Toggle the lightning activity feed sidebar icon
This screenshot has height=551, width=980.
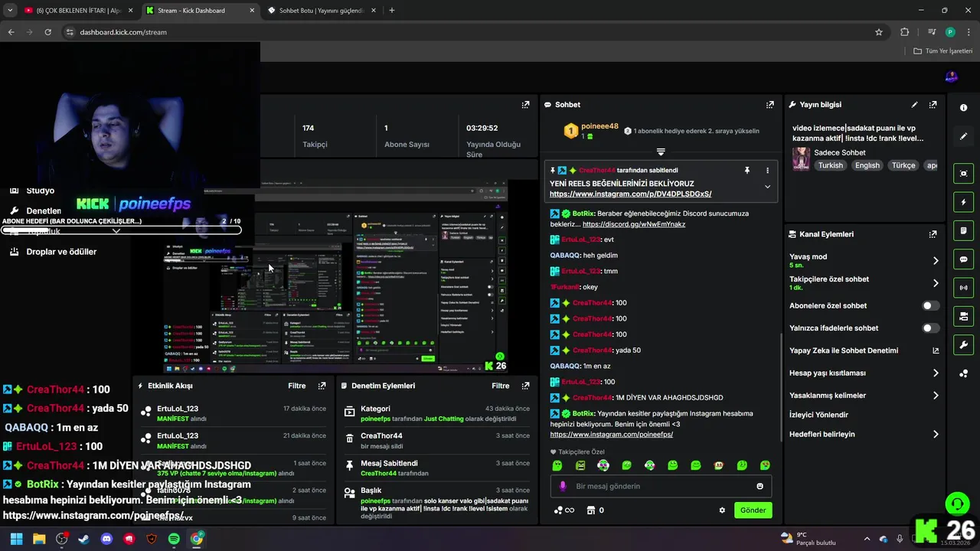coord(963,202)
